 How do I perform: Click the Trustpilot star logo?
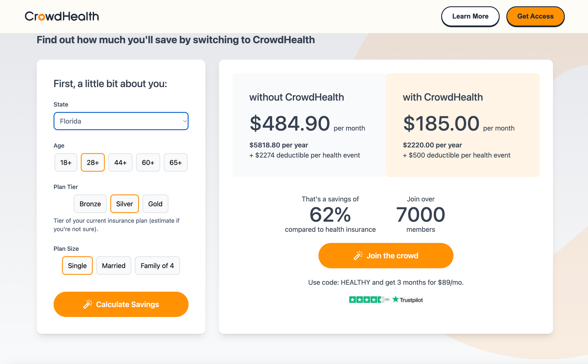396,300
